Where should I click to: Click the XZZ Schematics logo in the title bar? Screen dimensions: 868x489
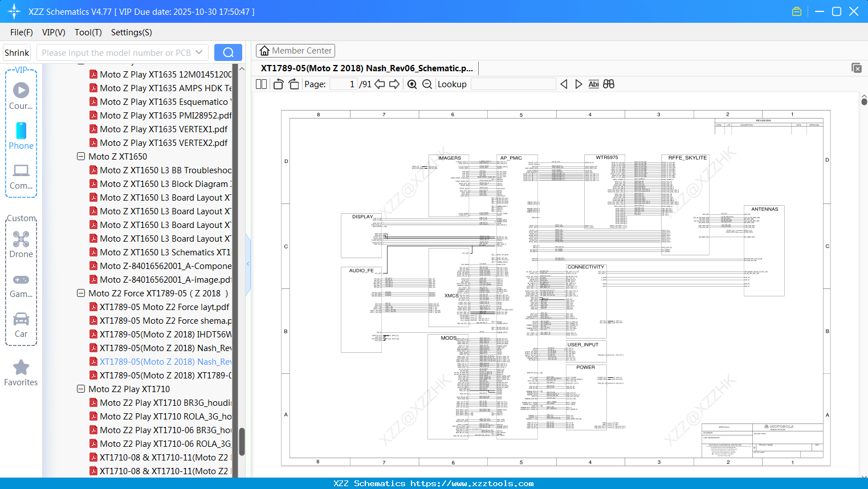coord(14,11)
